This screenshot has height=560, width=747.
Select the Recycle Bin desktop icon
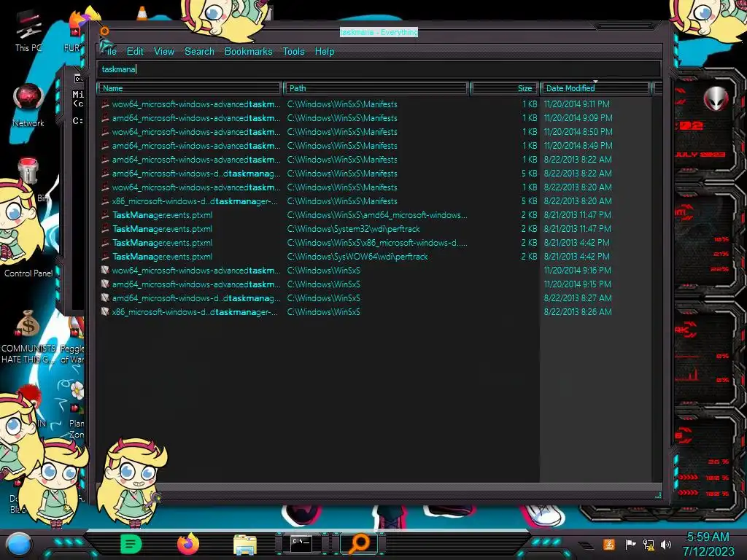28,171
